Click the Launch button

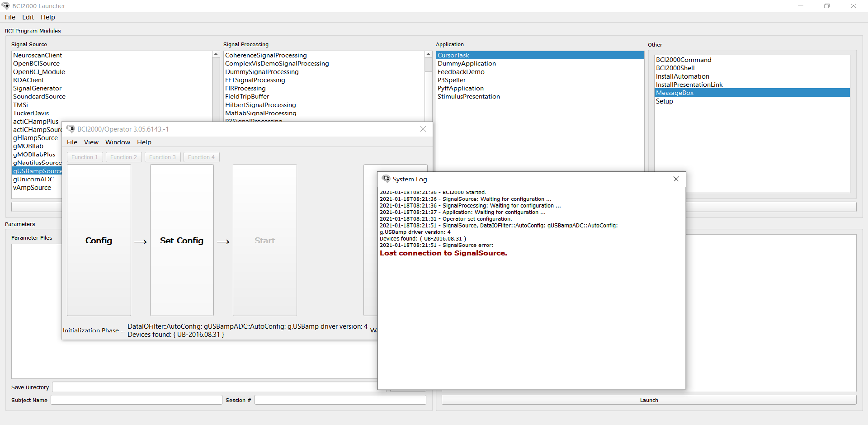pyautogui.click(x=649, y=400)
